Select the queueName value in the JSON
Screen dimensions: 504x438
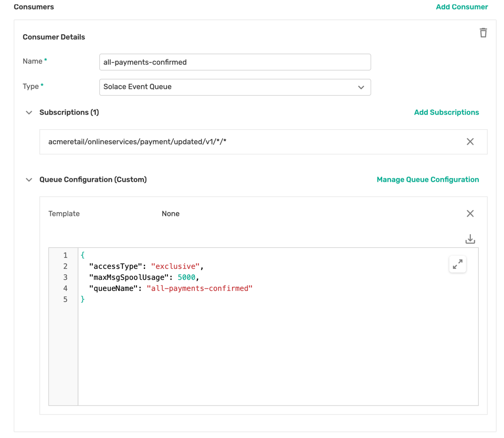[201, 288]
